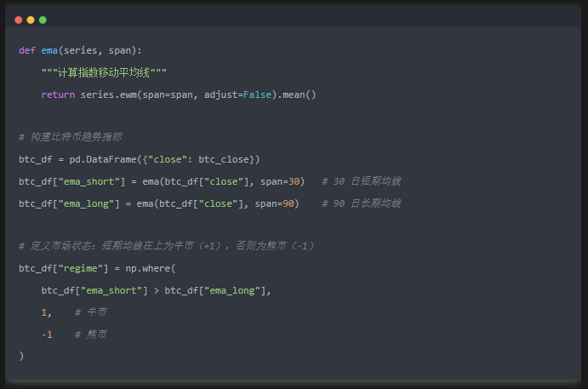588x389 pixels.
Task: Click the number 30 in span=30
Action: tap(294, 181)
